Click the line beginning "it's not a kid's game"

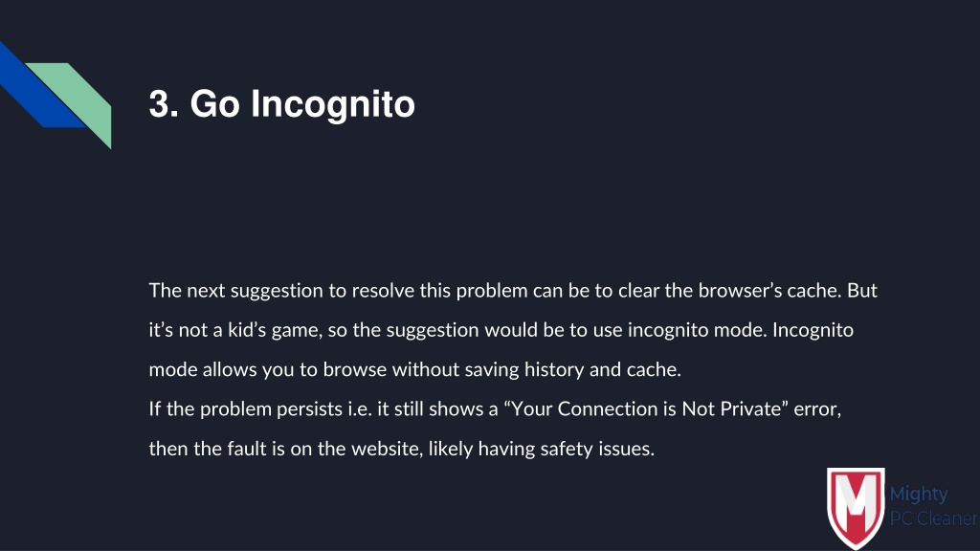tap(501, 330)
